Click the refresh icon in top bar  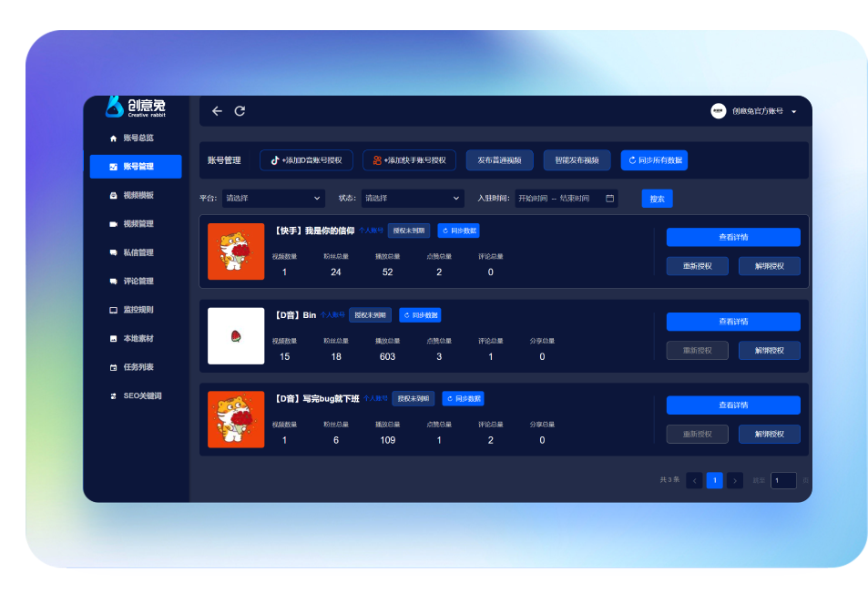pyautogui.click(x=240, y=111)
